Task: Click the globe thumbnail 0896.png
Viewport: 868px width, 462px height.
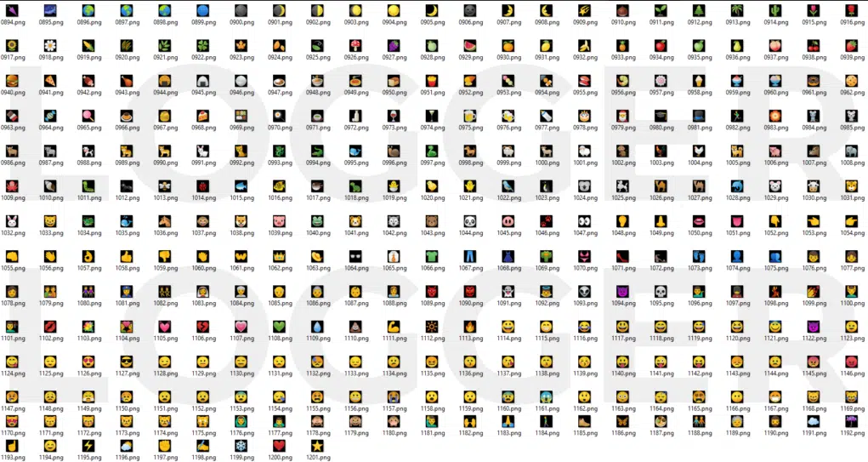Action: tap(88, 9)
